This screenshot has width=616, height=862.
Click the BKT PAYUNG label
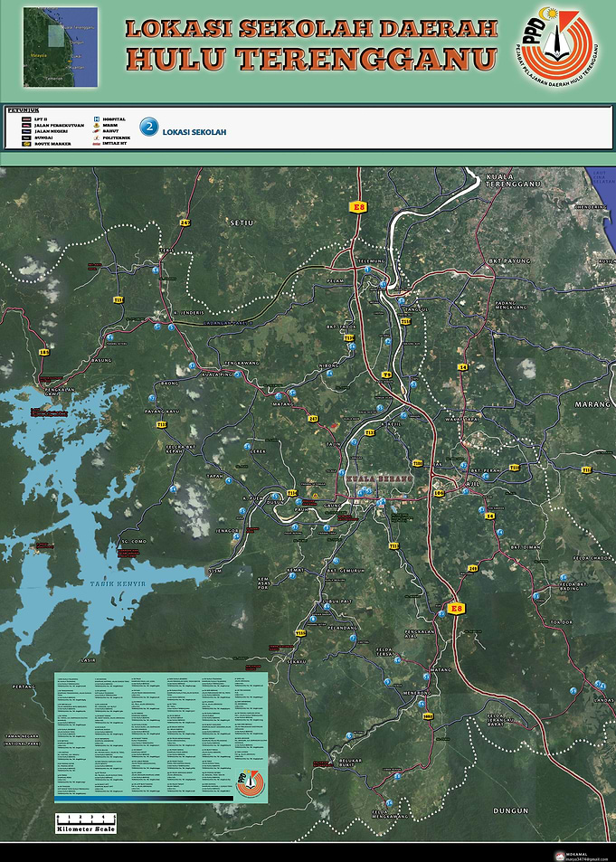pos(510,260)
